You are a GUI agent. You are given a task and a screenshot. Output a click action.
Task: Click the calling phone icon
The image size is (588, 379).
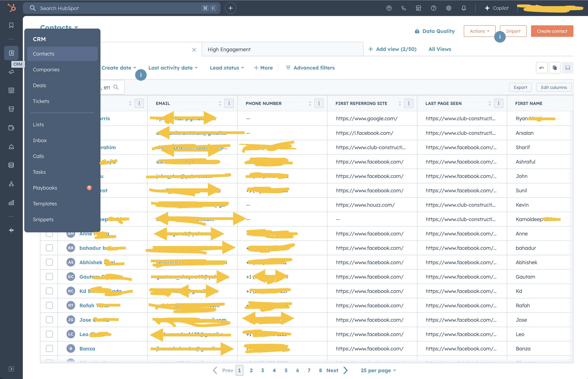point(403,8)
